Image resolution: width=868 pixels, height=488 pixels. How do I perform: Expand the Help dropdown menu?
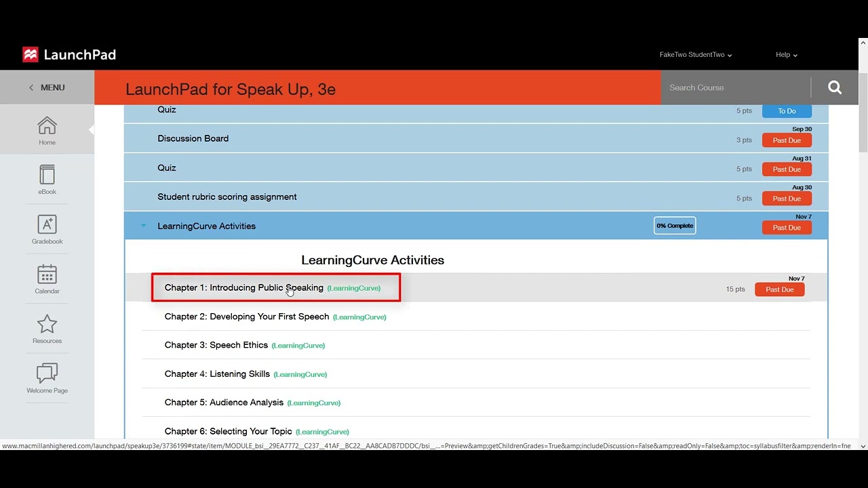pos(786,55)
